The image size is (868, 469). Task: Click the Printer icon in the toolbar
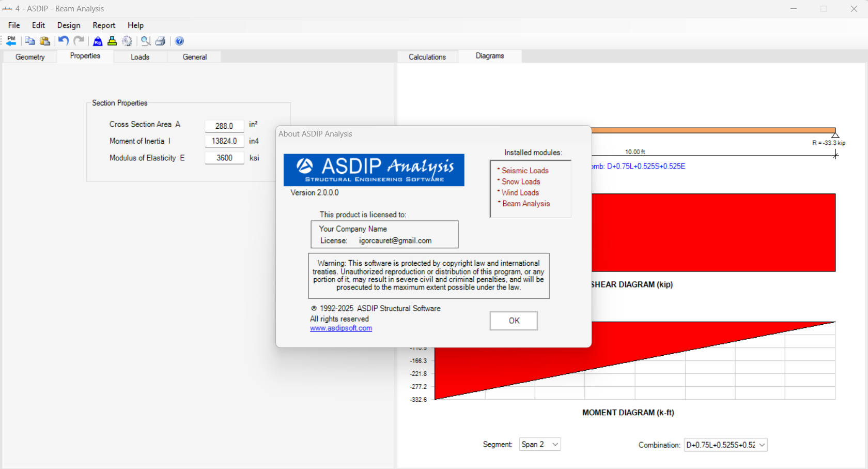(160, 41)
